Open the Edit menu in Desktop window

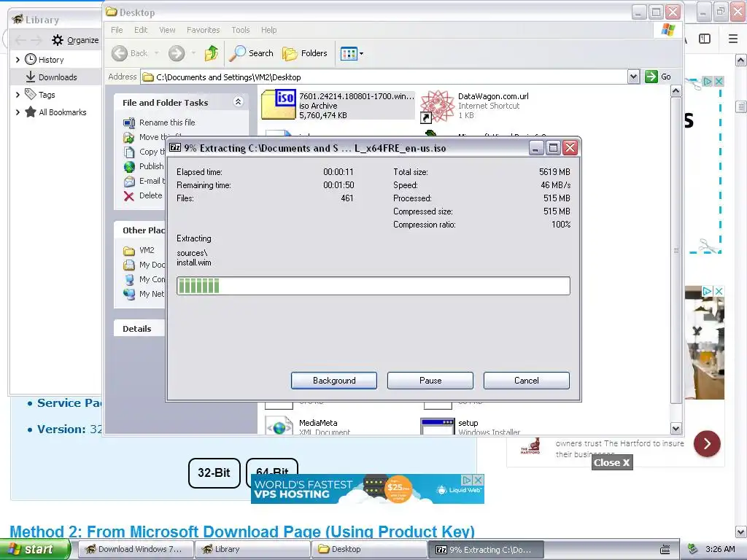[x=141, y=30]
